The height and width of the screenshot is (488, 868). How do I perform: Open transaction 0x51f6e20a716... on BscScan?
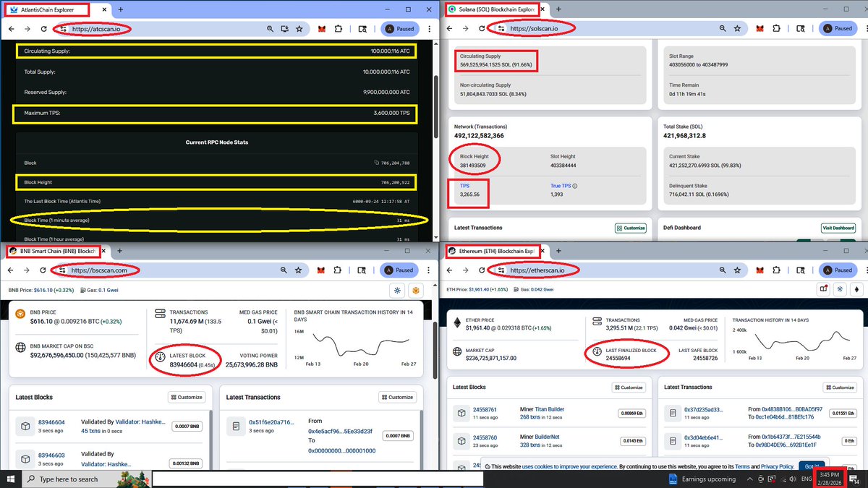coord(272,422)
